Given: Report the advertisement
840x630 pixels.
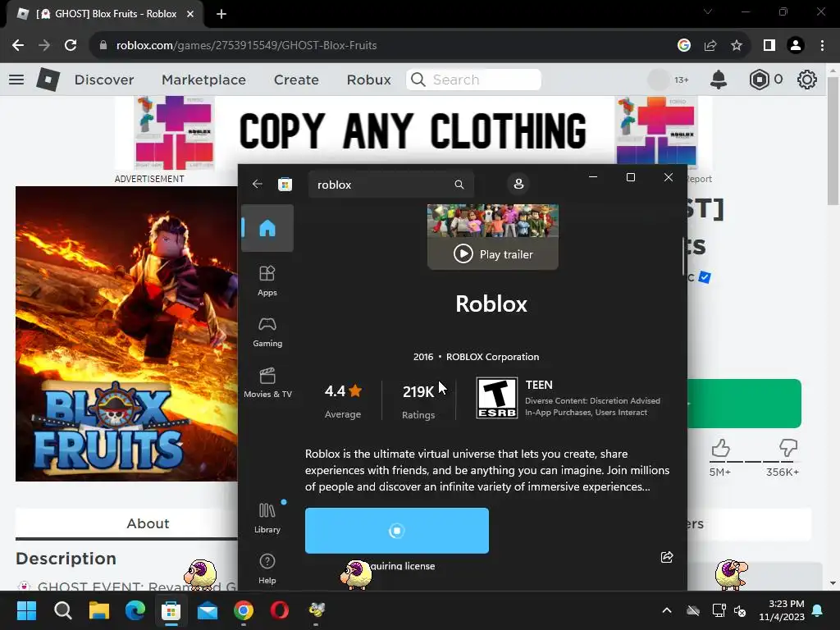Looking at the screenshot, I should pyautogui.click(x=699, y=179).
